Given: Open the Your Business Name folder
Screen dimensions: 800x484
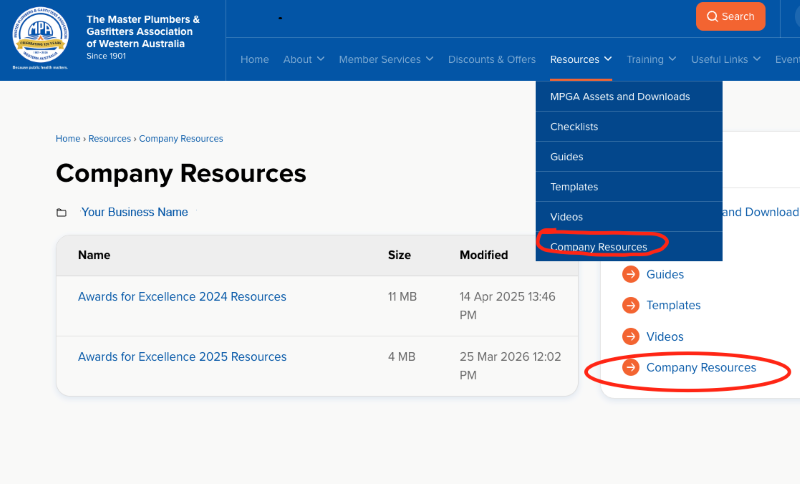Looking at the screenshot, I should tap(134, 212).
